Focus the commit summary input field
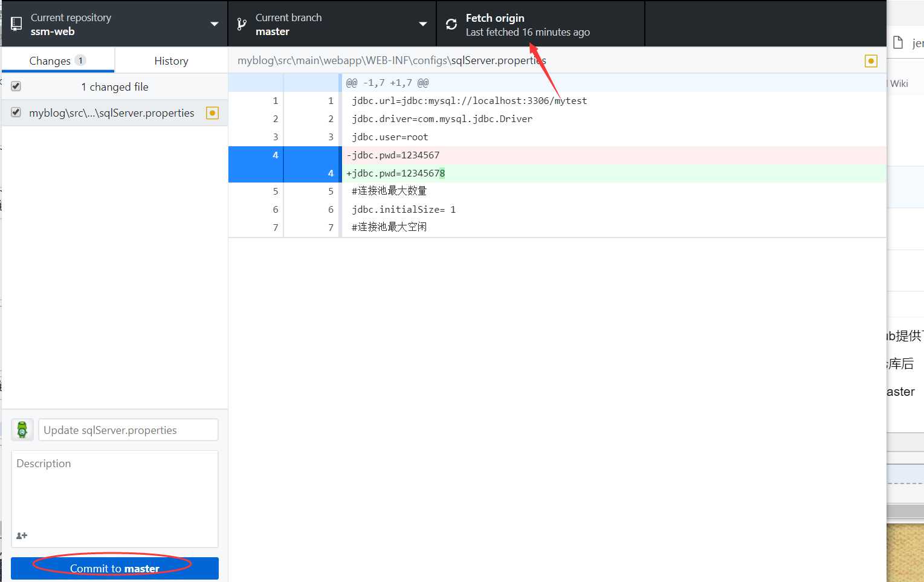Image resolution: width=924 pixels, height=582 pixels. point(128,430)
